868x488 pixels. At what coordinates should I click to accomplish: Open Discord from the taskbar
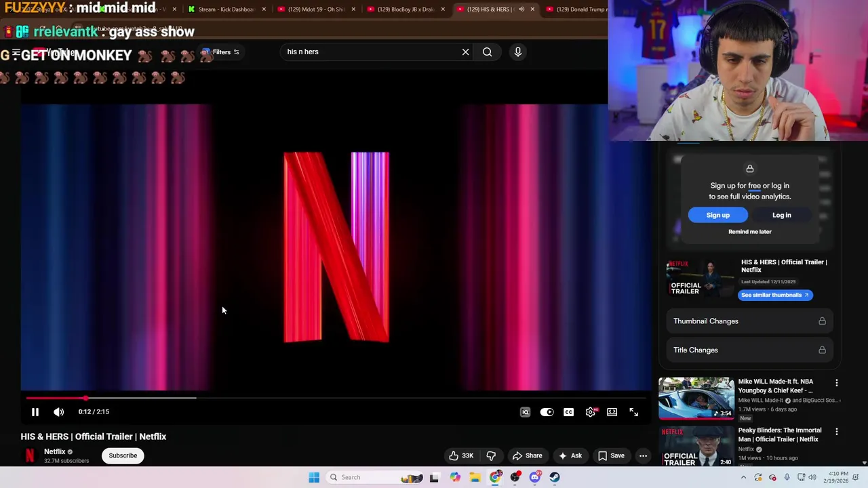click(535, 477)
